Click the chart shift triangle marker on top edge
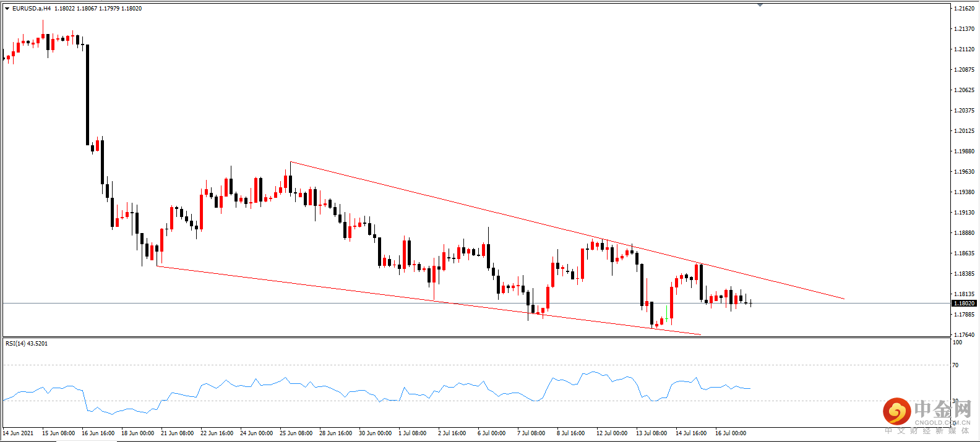Screen dimensions: 980x442 [x=760, y=5]
